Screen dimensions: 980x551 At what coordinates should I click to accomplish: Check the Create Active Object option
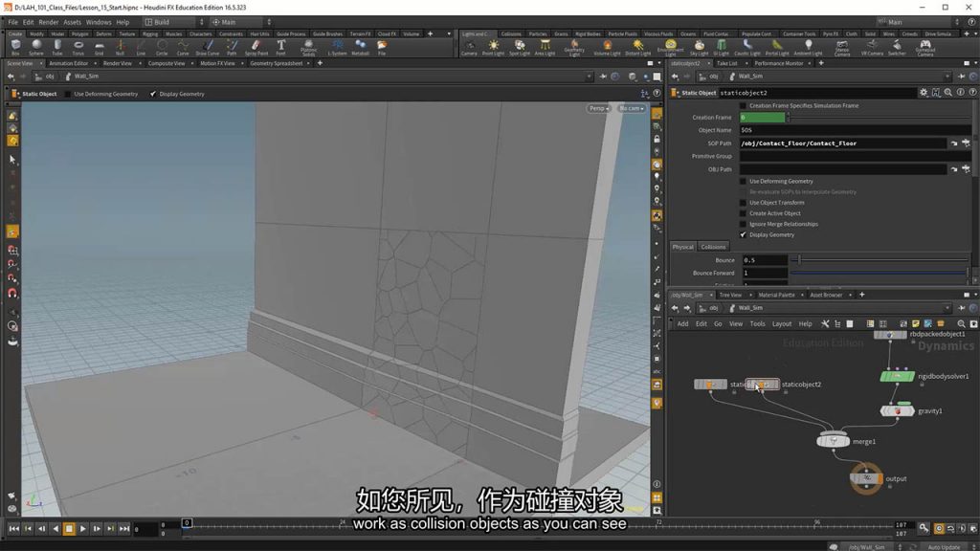click(743, 213)
